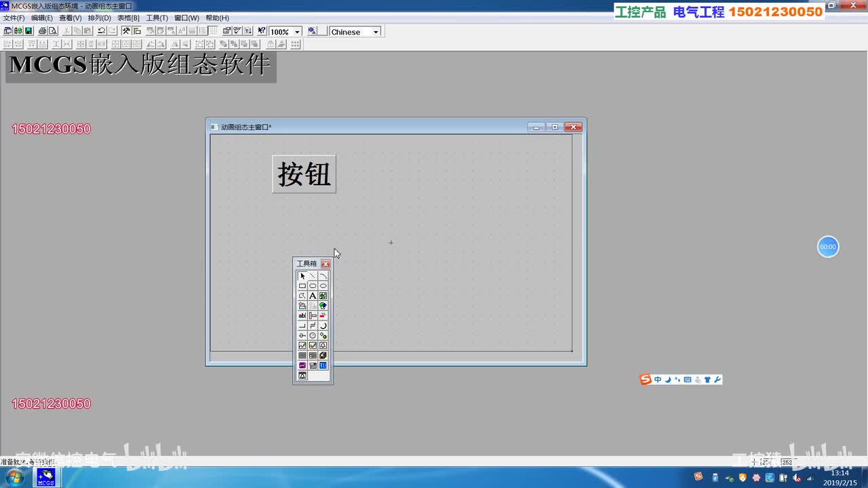Select the slider input tool in toolbox

pyautogui.click(x=302, y=335)
